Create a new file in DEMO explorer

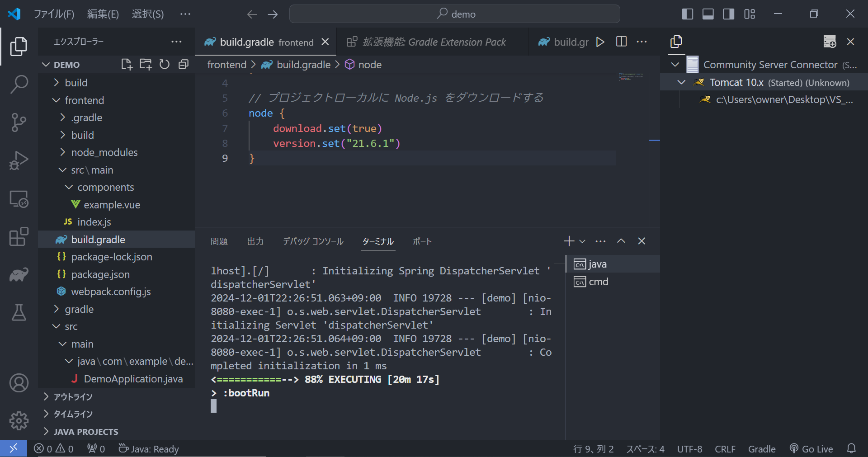tap(127, 65)
